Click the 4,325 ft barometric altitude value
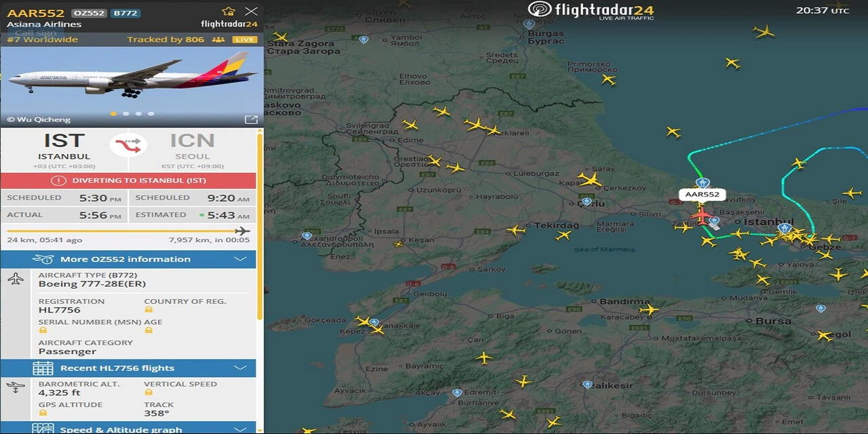 tap(59, 393)
